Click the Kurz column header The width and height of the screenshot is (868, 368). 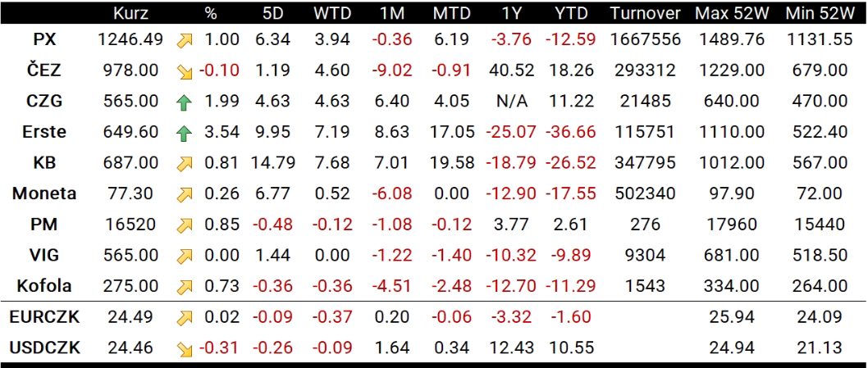(x=130, y=14)
